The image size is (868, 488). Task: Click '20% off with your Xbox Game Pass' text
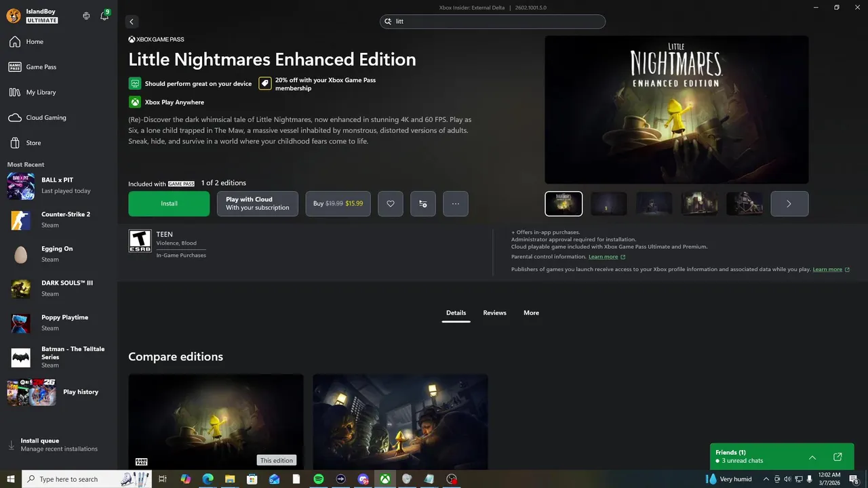point(325,84)
